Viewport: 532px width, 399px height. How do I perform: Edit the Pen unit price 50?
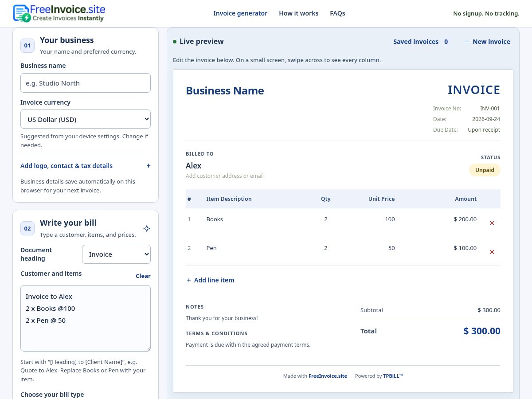[391, 248]
